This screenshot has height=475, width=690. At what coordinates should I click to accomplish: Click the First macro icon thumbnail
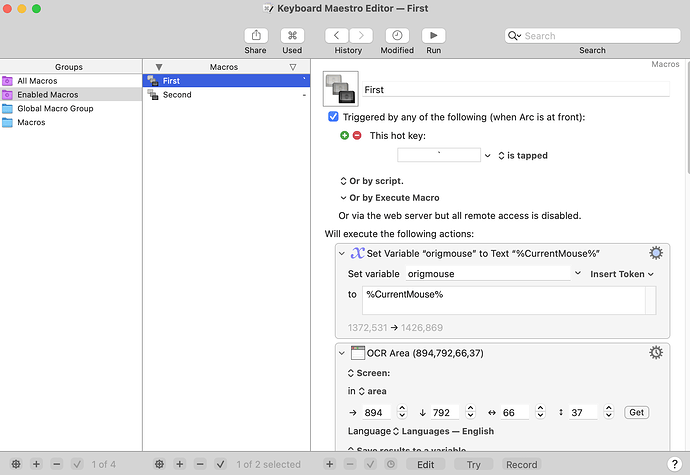[341, 90]
